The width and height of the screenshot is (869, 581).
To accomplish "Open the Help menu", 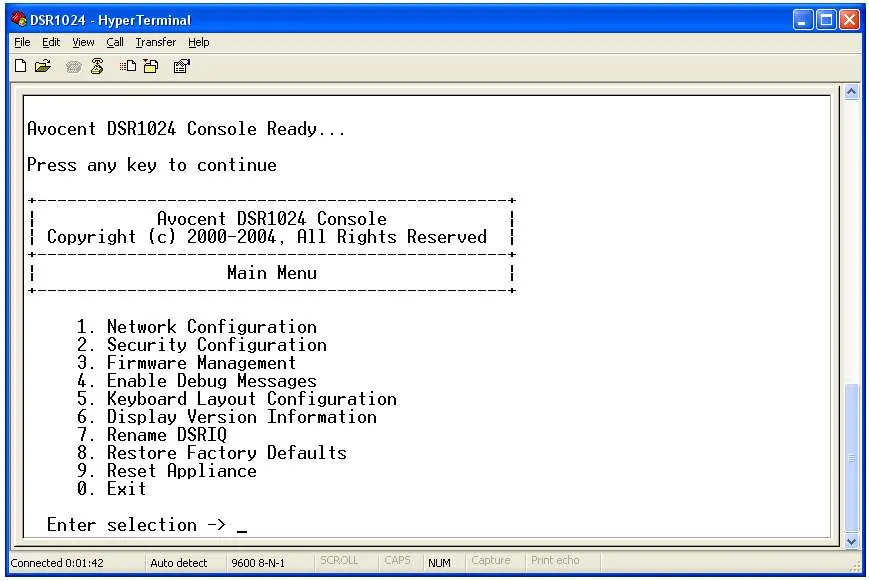I will 198,42.
